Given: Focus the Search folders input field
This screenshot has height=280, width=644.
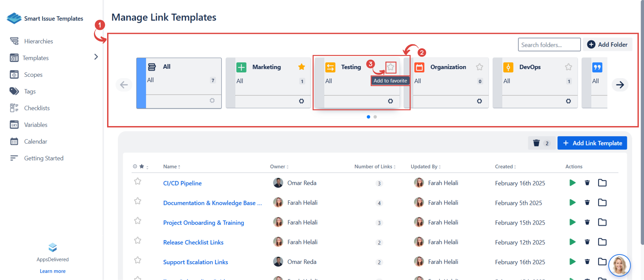Looking at the screenshot, I should point(549,45).
